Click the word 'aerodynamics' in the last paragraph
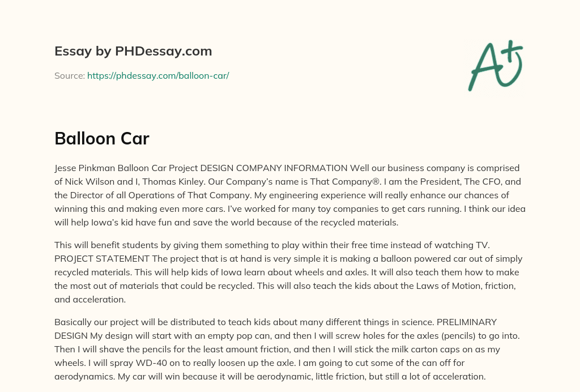This screenshot has height=392, width=580. pyautogui.click(x=85, y=377)
